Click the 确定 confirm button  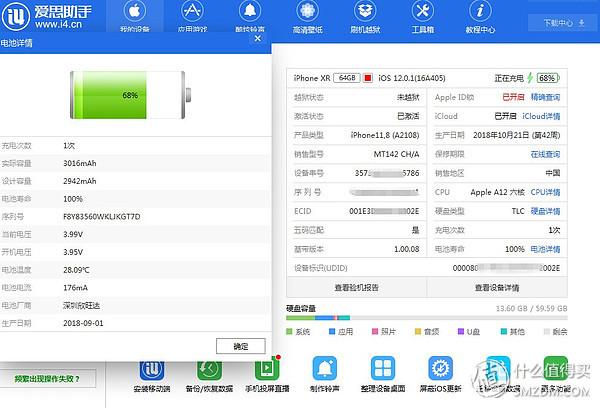(241, 346)
